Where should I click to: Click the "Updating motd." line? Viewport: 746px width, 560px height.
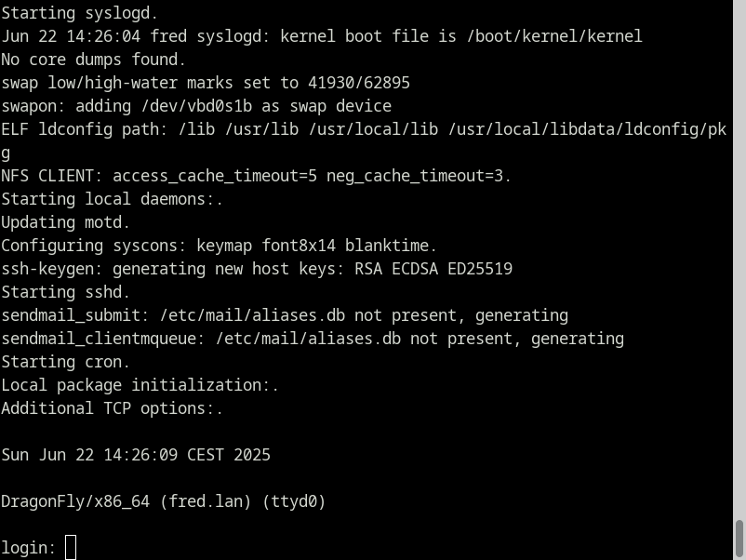coord(66,222)
